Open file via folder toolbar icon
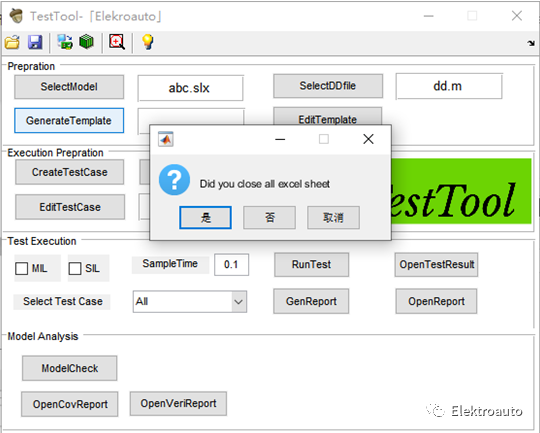This screenshot has height=433, width=540. tap(12, 42)
